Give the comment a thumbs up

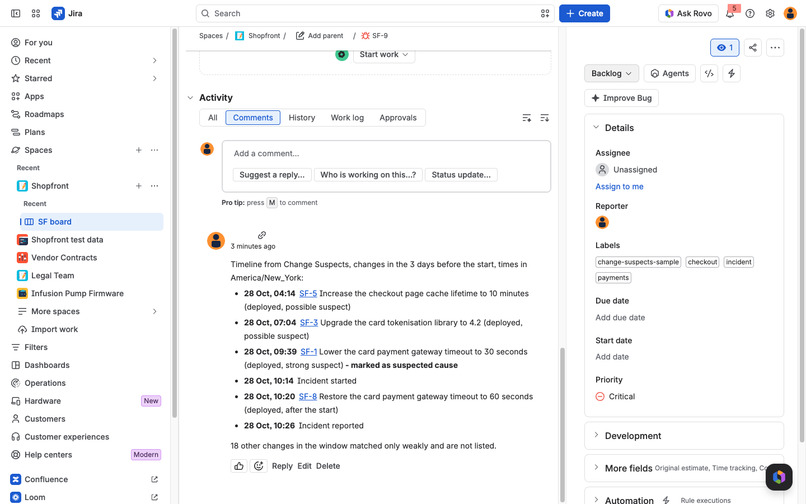coord(239,466)
